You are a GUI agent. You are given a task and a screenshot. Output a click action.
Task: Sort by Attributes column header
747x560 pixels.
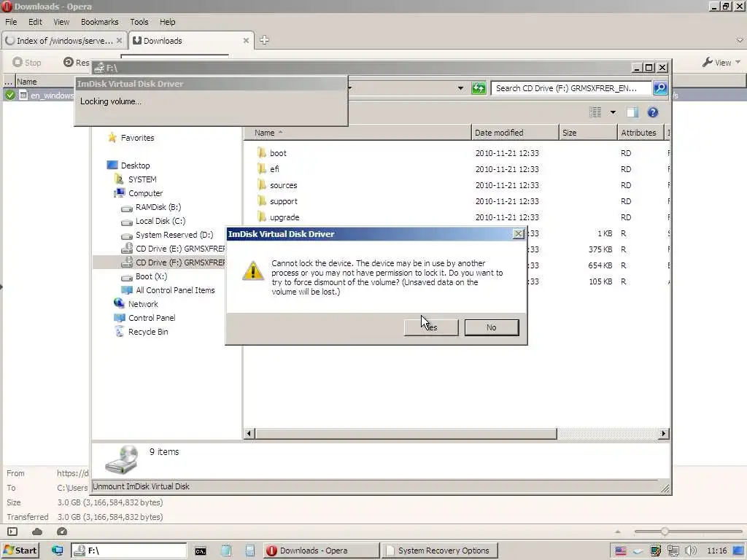(641, 133)
